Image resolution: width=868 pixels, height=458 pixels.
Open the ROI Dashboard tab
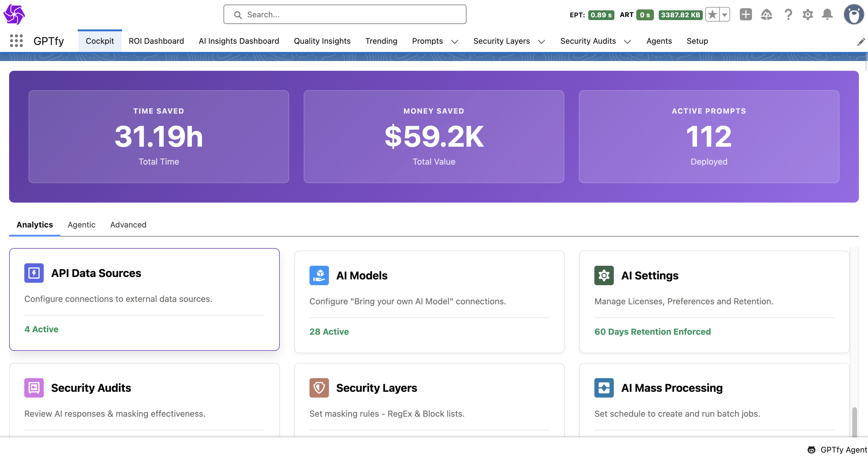click(x=156, y=41)
